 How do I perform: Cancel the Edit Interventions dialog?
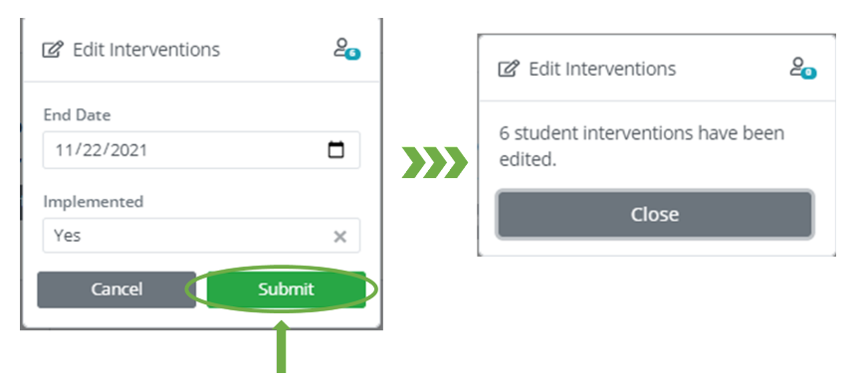pos(116,289)
